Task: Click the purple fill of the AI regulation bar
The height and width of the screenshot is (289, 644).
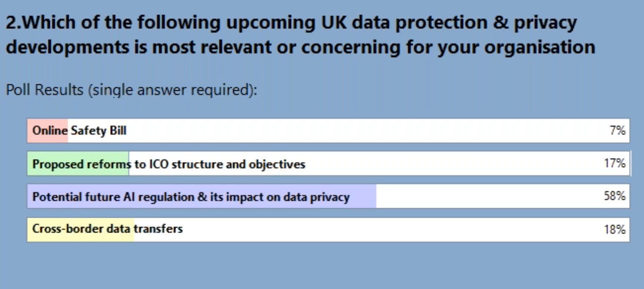Action: (362, 196)
